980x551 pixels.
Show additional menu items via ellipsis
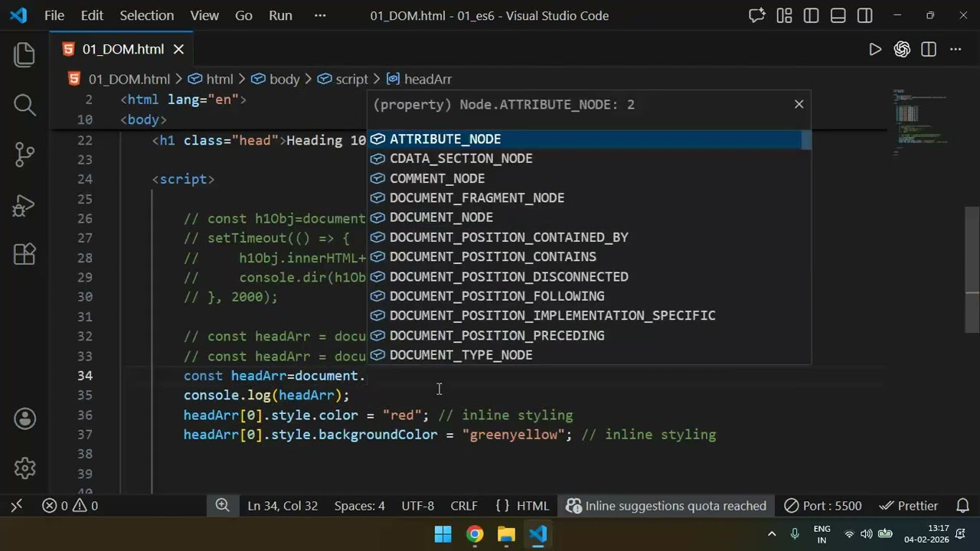point(320,15)
